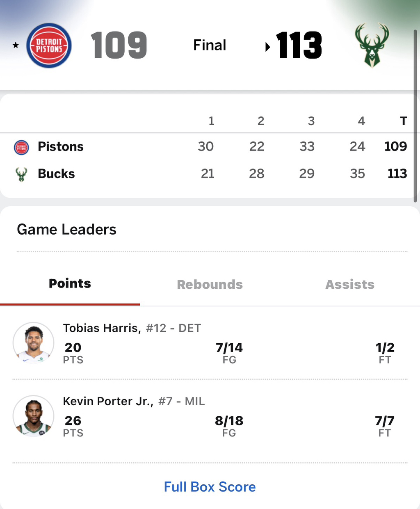Select the Points leaders tab
This screenshot has width=420, height=509.
(70, 284)
